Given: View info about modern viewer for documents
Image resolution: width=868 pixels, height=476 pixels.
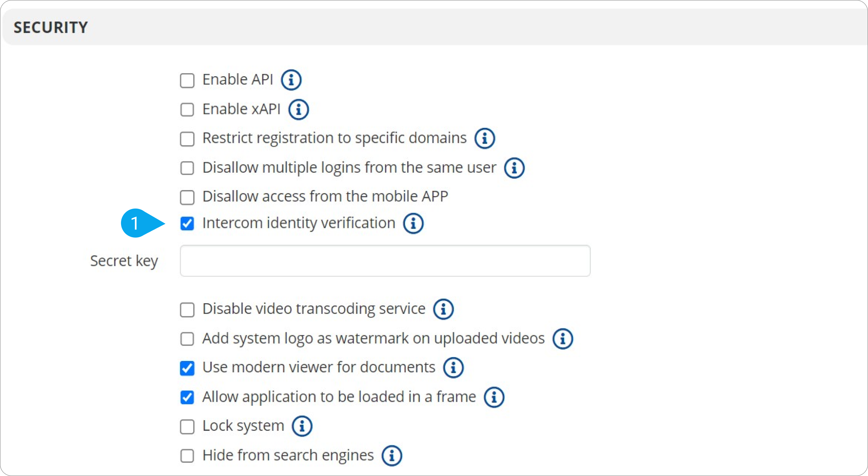Looking at the screenshot, I should (x=453, y=368).
